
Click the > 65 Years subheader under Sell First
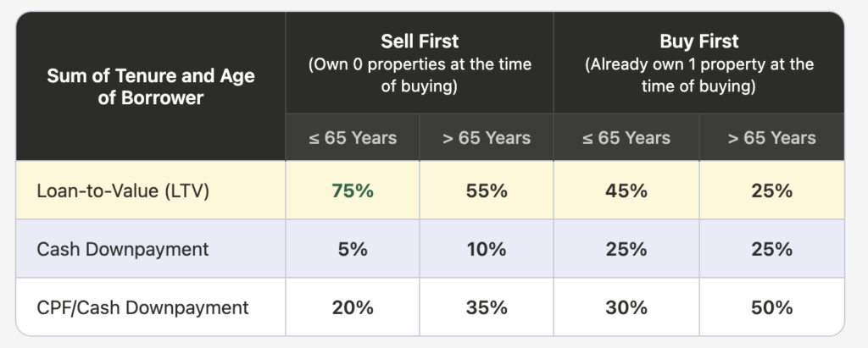(486, 138)
